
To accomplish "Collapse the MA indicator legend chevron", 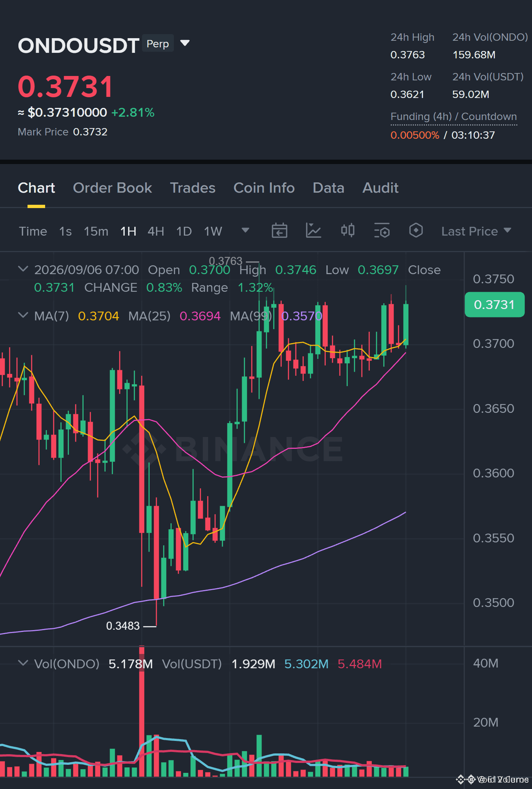I will click(23, 315).
